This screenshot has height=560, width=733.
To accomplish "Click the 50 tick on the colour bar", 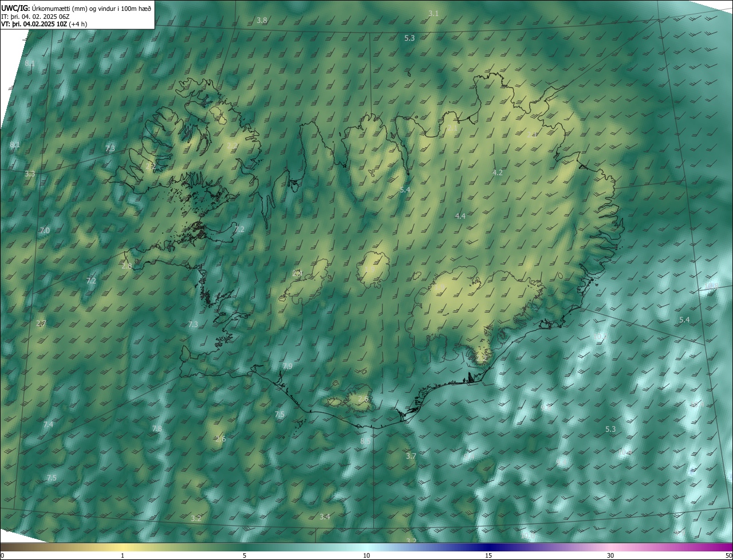I will pyautogui.click(x=728, y=555).
